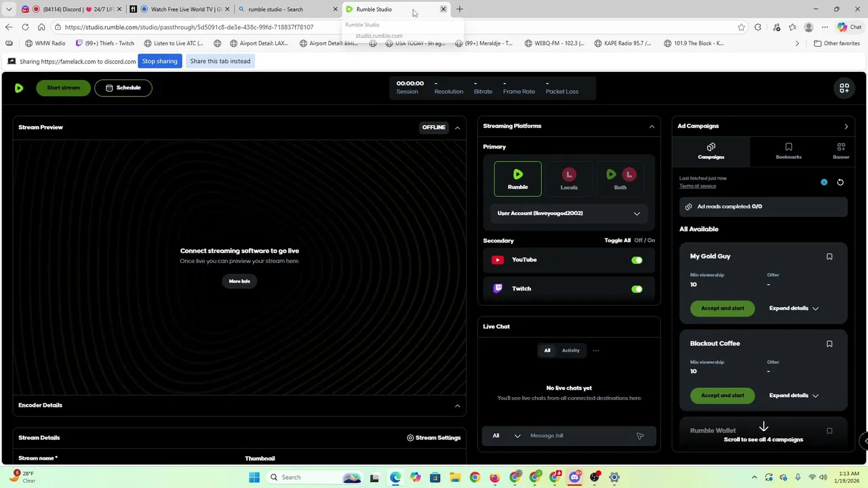Switch to the Bookmarks tab
The image size is (868, 488).
pyautogui.click(x=789, y=152)
